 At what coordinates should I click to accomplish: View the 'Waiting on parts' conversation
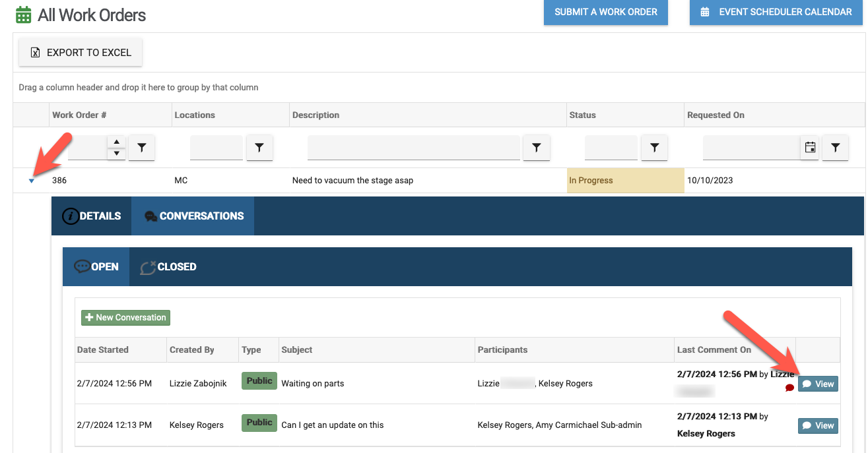tap(818, 384)
